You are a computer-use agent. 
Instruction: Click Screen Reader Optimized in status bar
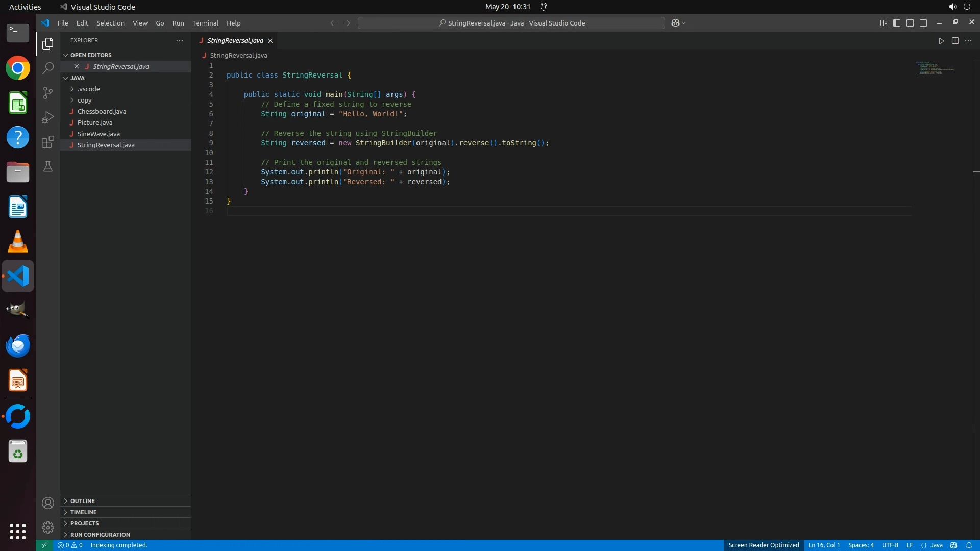[764, 545]
